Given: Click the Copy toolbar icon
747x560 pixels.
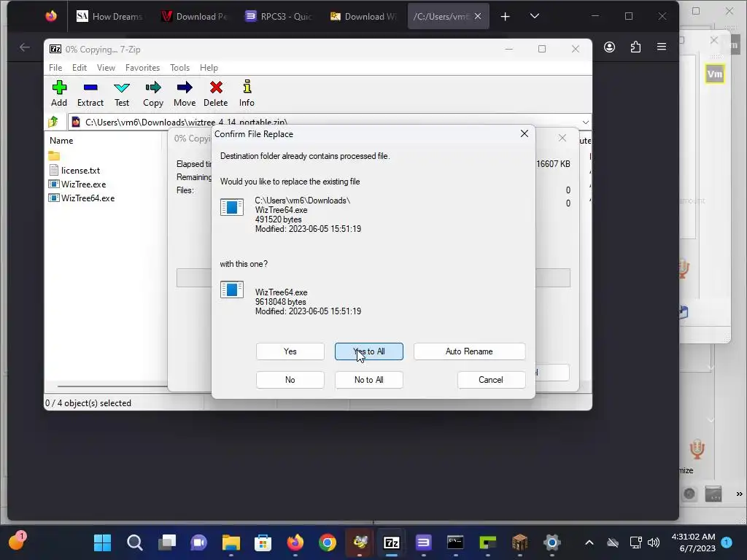Looking at the screenshot, I should [x=153, y=93].
